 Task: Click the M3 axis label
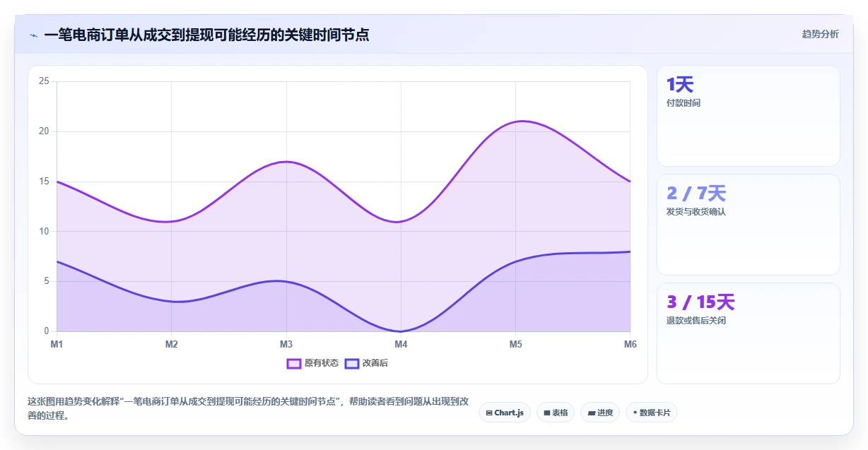tap(286, 344)
